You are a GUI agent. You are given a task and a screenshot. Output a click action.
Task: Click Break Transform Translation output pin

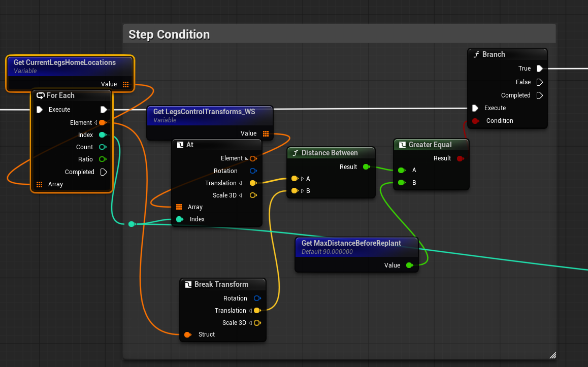257,310
